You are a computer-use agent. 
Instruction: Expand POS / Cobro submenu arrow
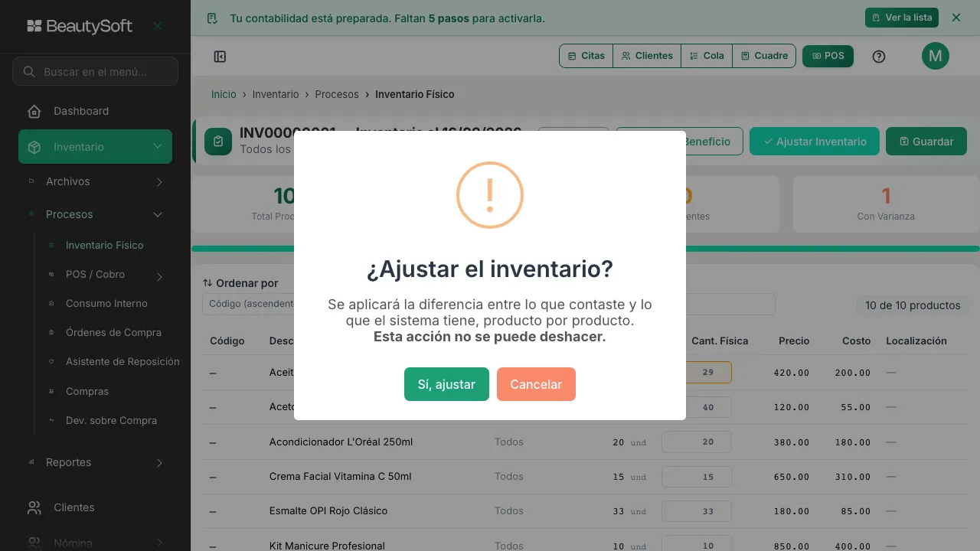(x=159, y=276)
